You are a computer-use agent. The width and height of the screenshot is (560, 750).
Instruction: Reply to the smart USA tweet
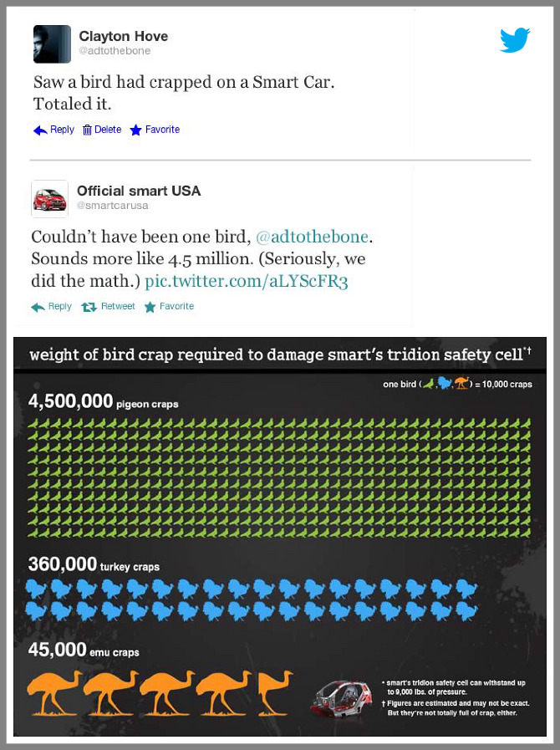[52, 307]
